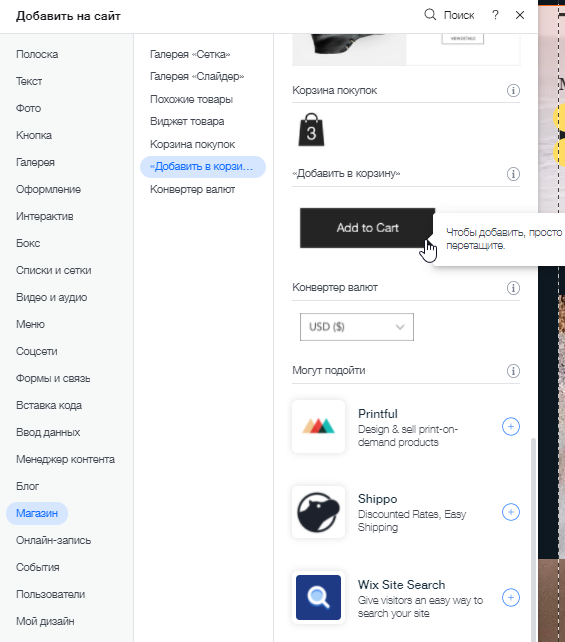
Task: Click the Add to Cart button preview
Action: (x=367, y=228)
